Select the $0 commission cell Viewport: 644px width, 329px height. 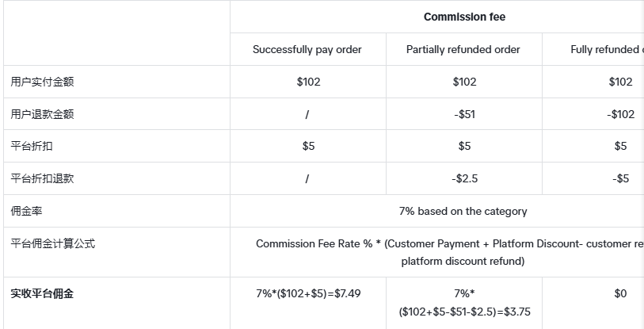click(620, 293)
